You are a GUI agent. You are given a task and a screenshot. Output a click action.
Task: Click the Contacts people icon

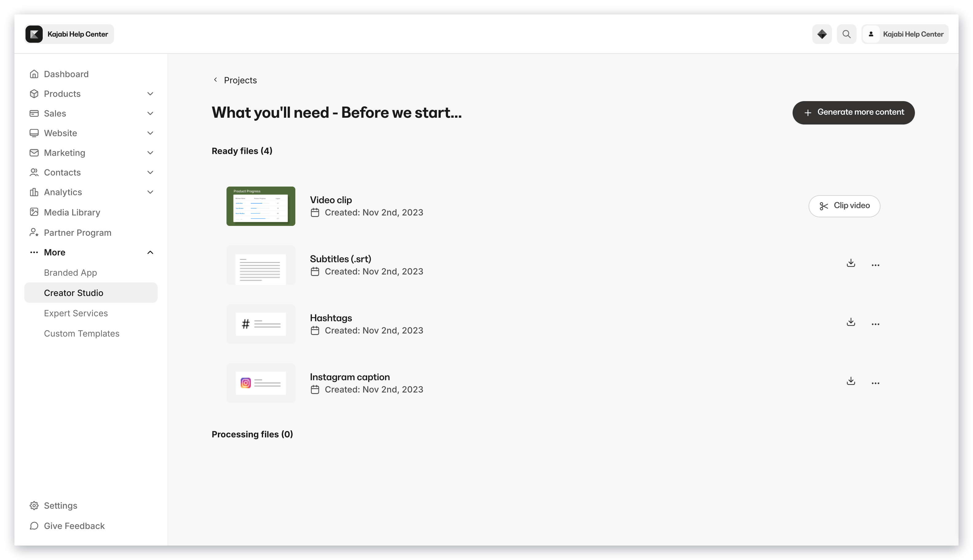coord(34,172)
